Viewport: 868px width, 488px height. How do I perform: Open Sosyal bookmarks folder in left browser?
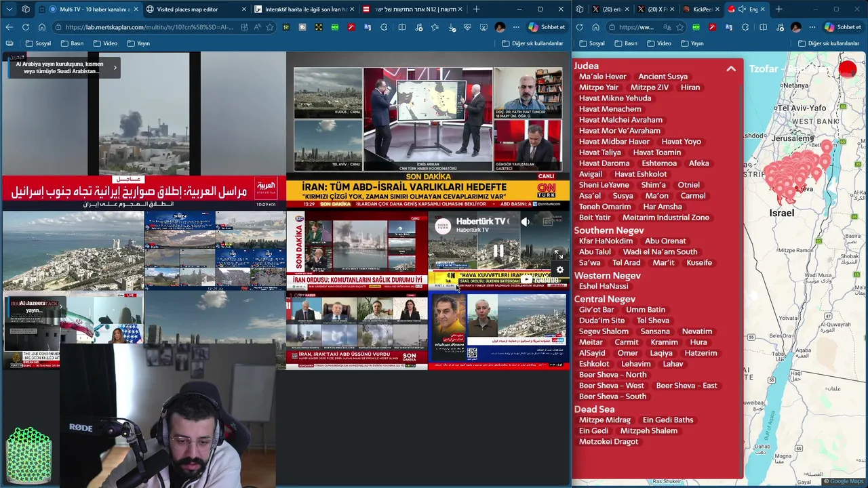pos(38,43)
